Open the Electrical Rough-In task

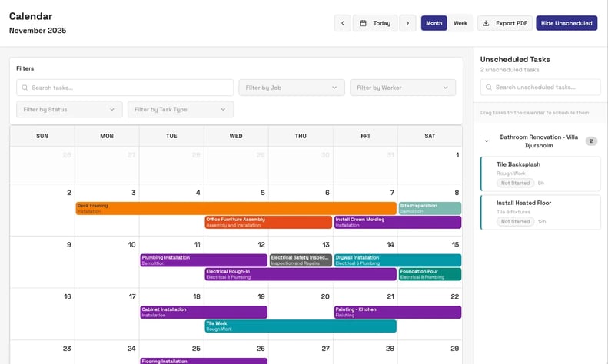click(x=301, y=274)
